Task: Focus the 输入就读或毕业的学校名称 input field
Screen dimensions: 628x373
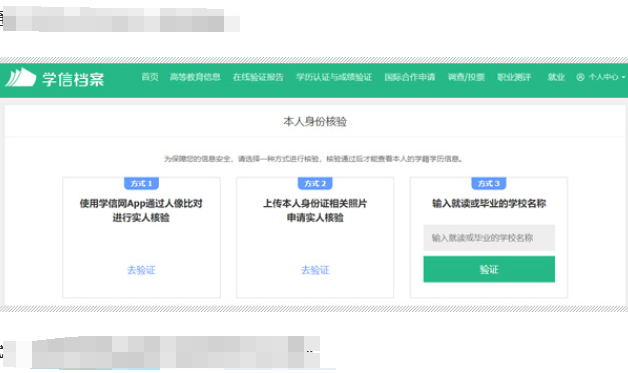Action: point(489,238)
